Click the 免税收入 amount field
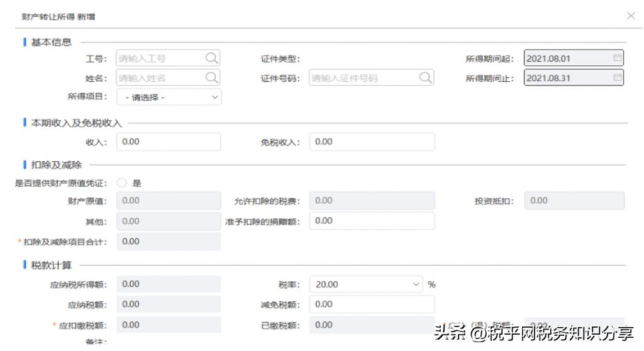This screenshot has width=644, height=351. pos(372,142)
